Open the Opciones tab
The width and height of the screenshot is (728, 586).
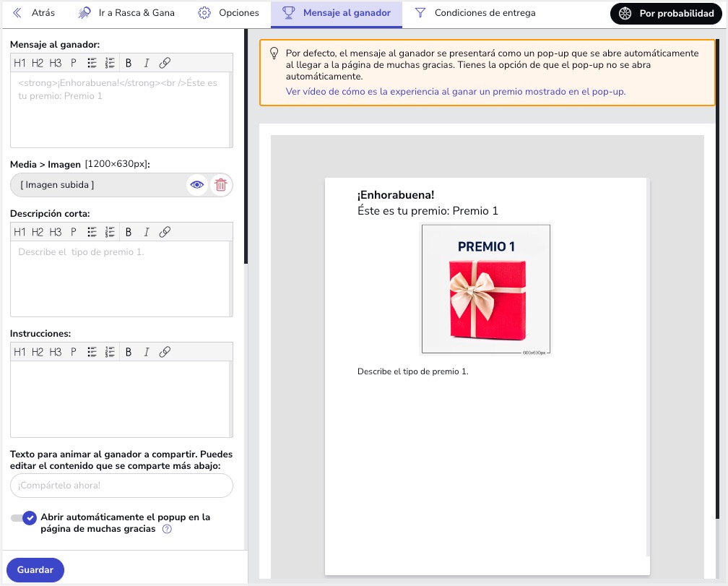[x=229, y=13]
